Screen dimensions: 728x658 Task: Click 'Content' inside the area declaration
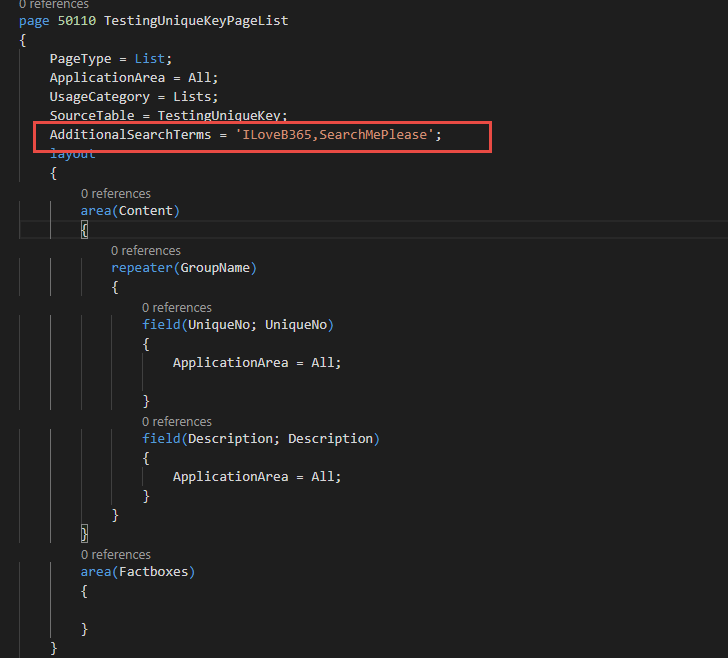pyautogui.click(x=146, y=211)
